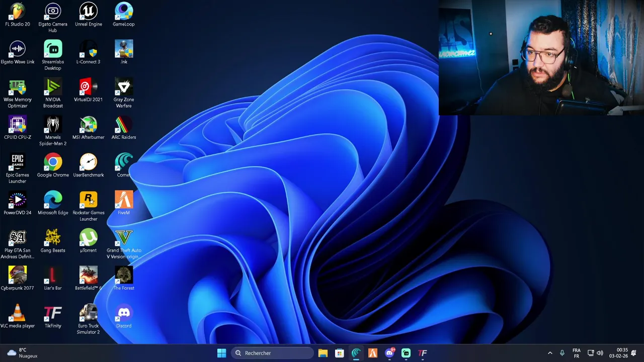
Task: Select Elgato Wave Link icon
Action: [x=18, y=52]
